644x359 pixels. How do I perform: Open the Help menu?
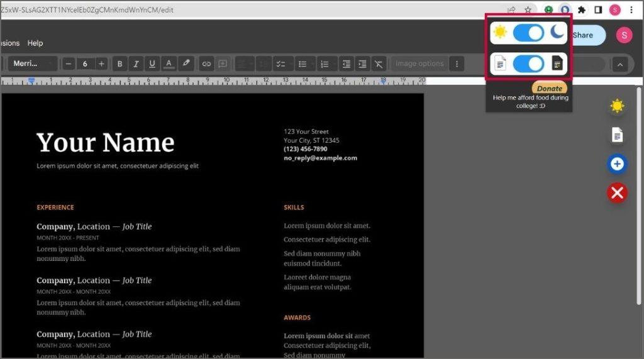pyautogui.click(x=35, y=43)
